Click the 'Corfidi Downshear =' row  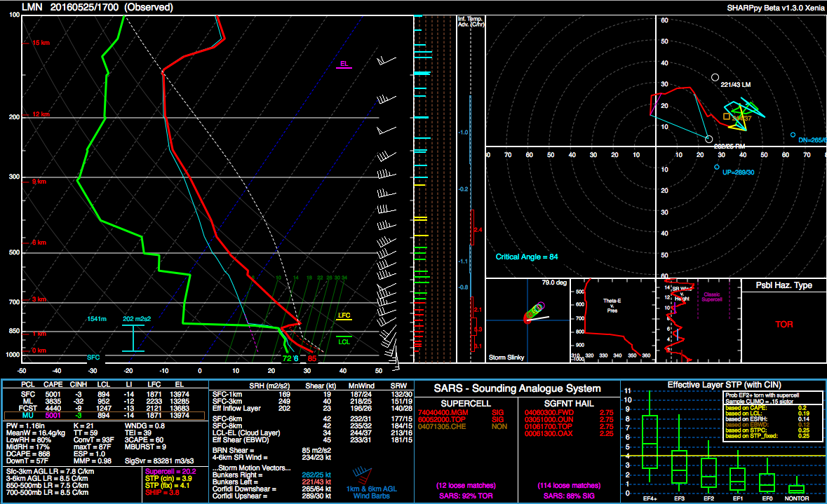[271, 489]
